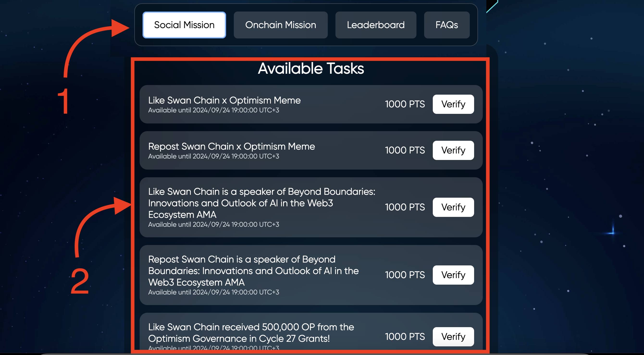Viewport: 644px width, 355px height.
Task: Switch to the Onchain Mission tab
Action: (x=280, y=25)
